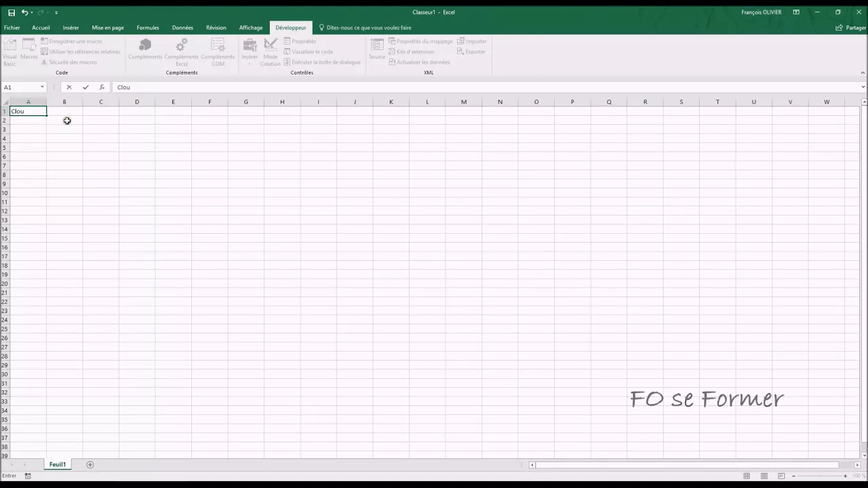The height and width of the screenshot is (488, 868).
Task: Open François OLIVIER account menu
Action: click(x=762, y=12)
